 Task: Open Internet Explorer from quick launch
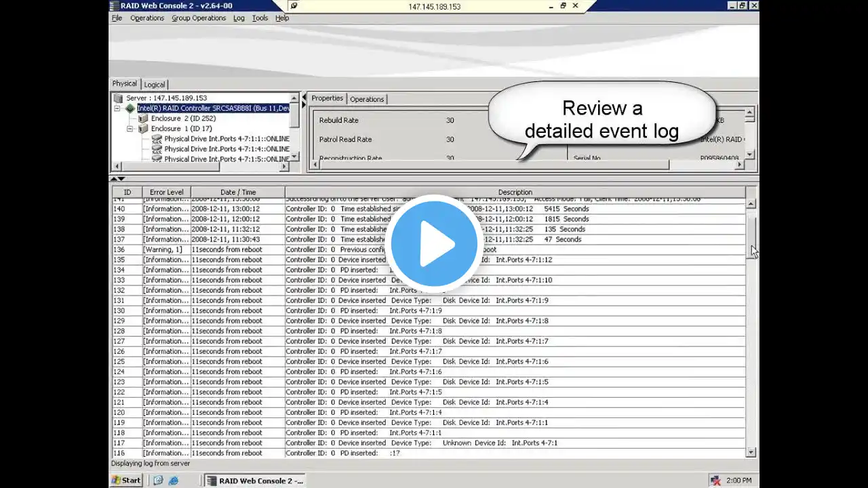173,481
